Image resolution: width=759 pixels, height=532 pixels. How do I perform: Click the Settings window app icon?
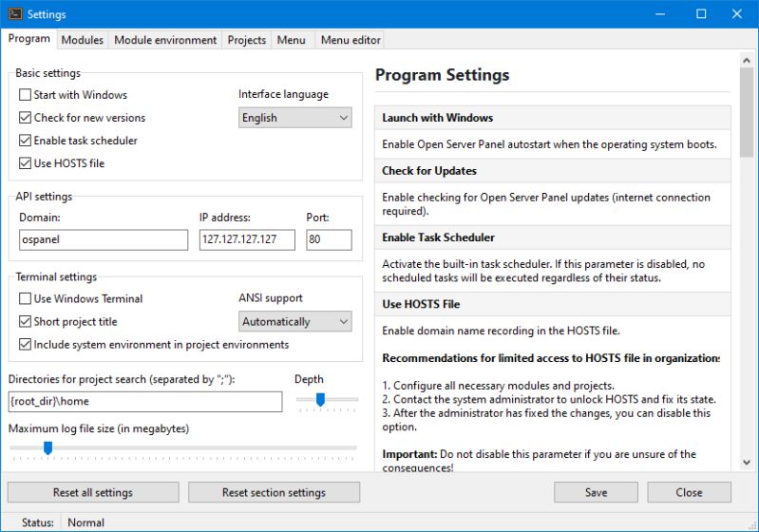point(15,14)
